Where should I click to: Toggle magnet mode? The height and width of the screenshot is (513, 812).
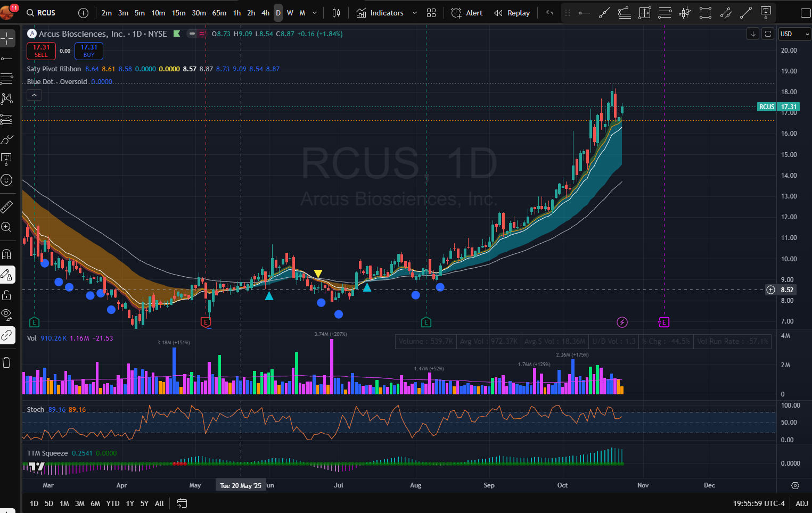point(7,254)
